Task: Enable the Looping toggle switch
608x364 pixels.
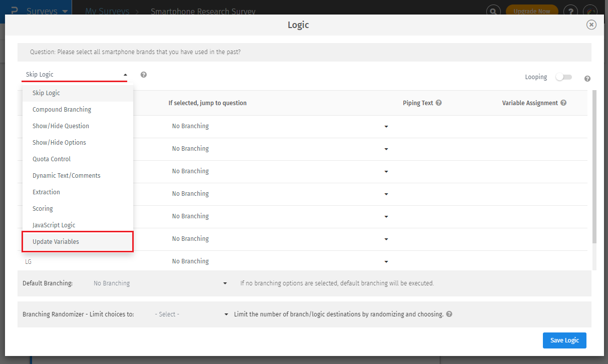Action: pos(563,77)
